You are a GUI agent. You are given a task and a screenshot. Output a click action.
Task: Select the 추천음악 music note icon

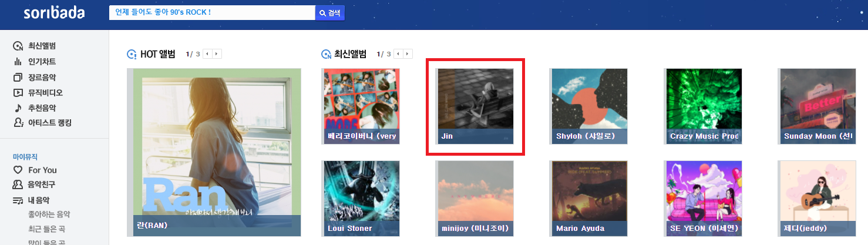tap(18, 108)
